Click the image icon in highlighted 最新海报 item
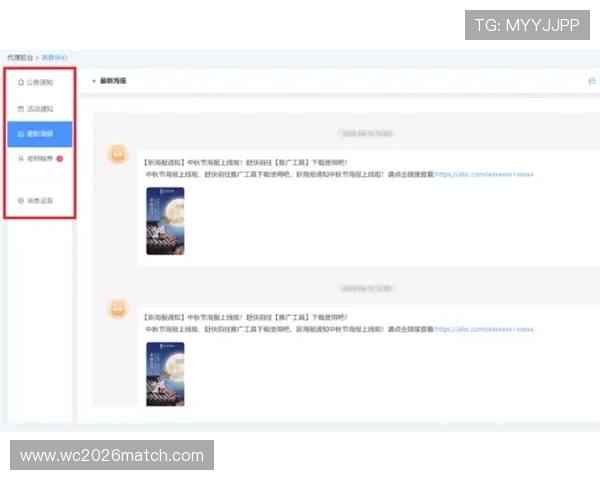Screen dimensions: 600x480 21,133
